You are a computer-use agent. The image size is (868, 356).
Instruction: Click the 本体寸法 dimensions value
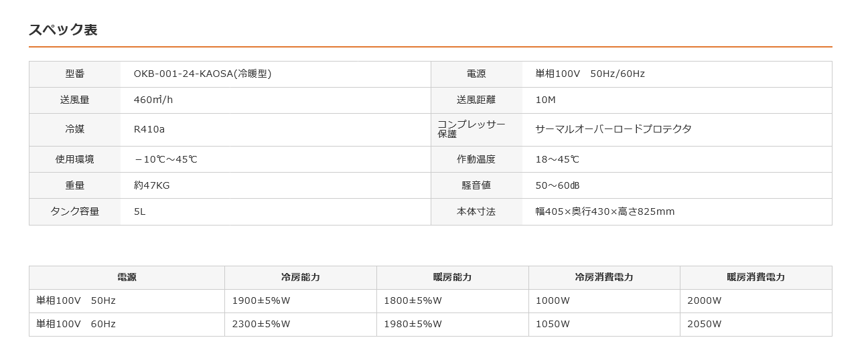pyautogui.click(x=605, y=211)
